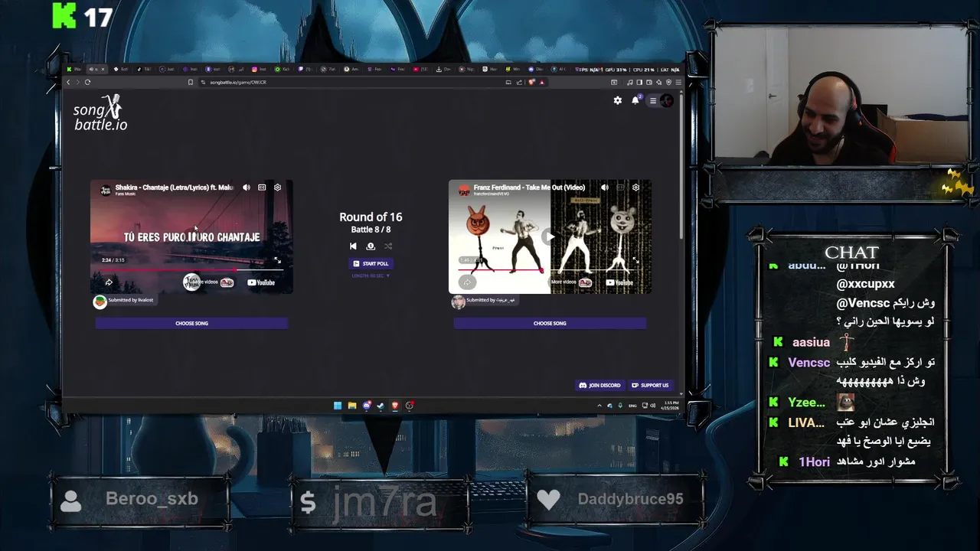This screenshot has width=980, height=551.
Task: Share the Franz Ferdinand video
Action: 467,282
